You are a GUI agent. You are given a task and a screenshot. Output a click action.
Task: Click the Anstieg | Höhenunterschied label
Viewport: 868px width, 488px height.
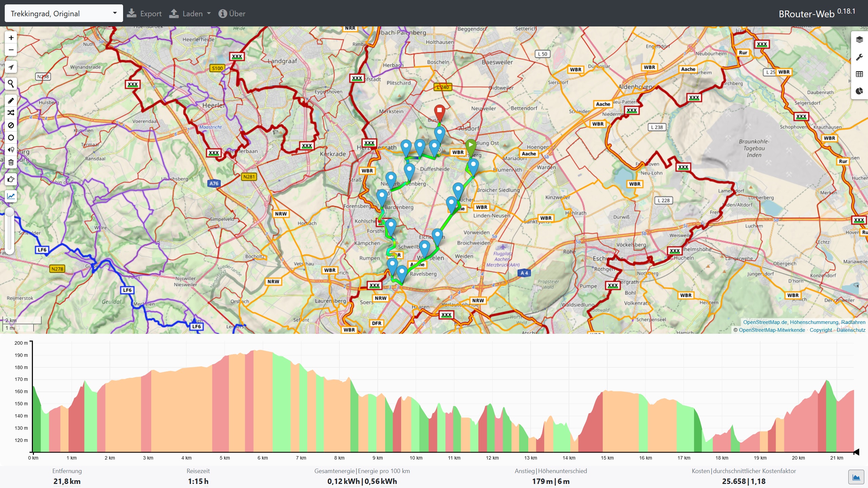[x=551, y=471]
